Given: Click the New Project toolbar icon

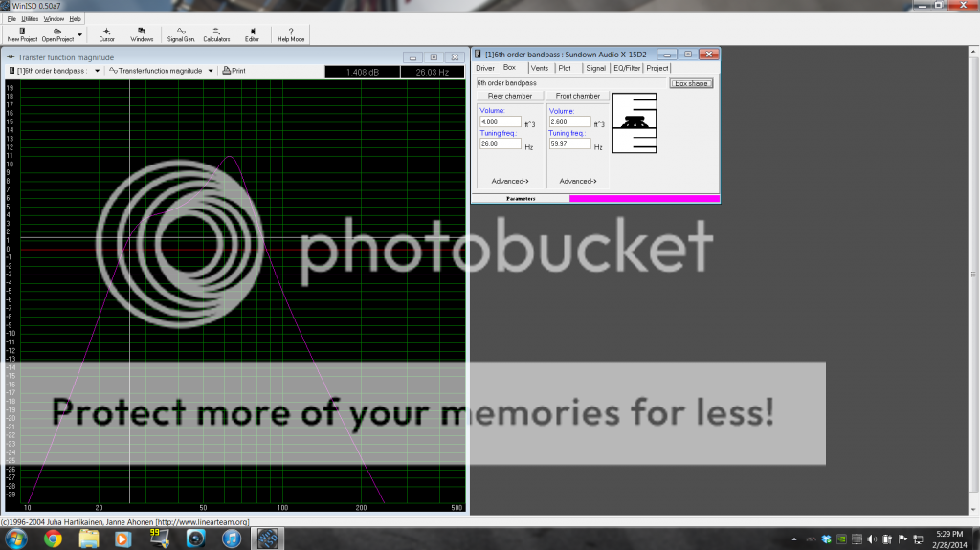Looking at the screenshot, I should [x=22, y=34].
